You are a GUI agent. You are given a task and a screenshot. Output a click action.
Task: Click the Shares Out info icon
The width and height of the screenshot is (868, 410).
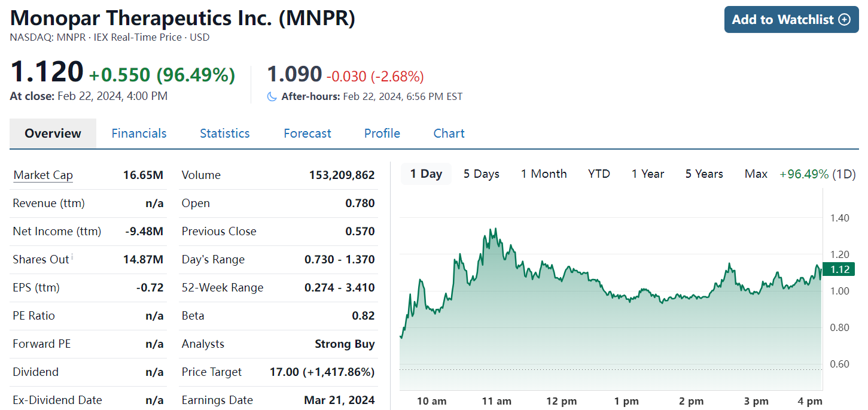click(x=72, y=257)
